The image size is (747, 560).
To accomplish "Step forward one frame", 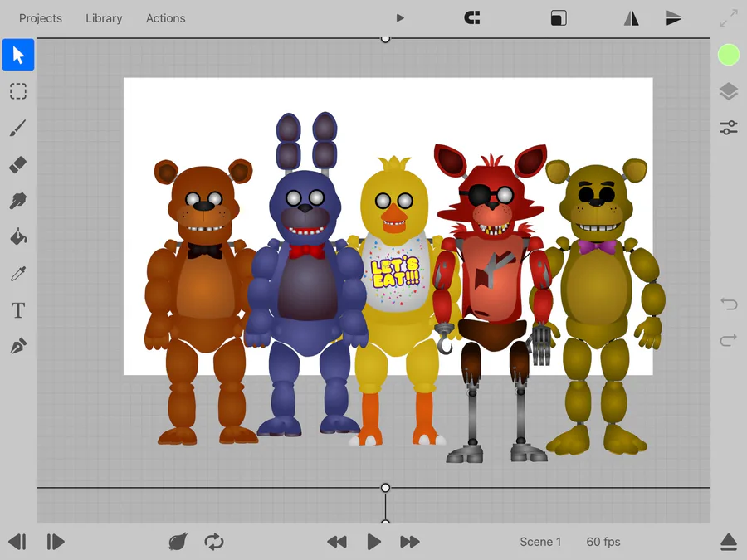I will point(56,542).
